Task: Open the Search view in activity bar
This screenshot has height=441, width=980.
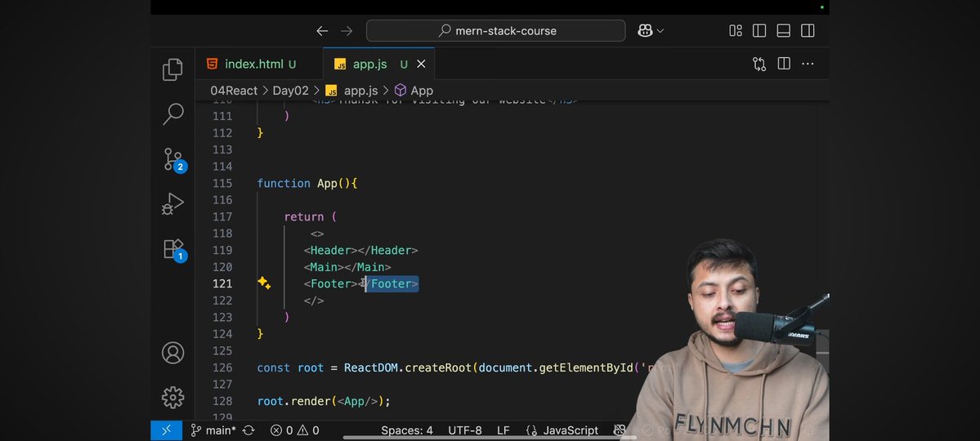Action: pyautogui.click(x=172, y=114)
